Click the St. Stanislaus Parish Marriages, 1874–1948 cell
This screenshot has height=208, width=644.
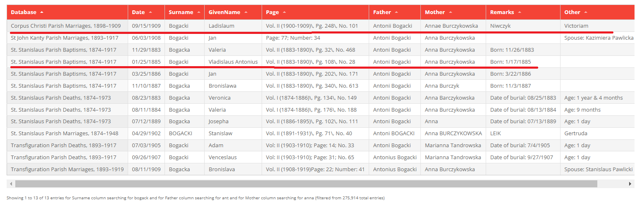pyautogui.click(x=64, y=134)
